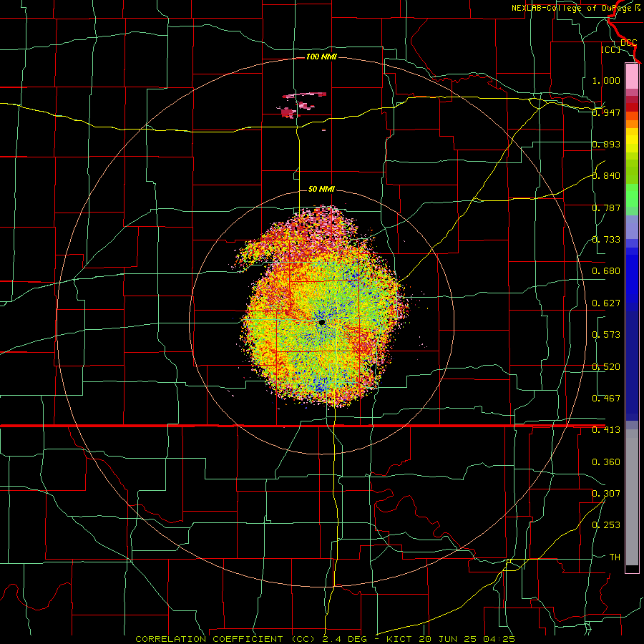This screenshot has height=644, width=644.
Task: Click the 0.413 scale label
Action: tap(606, 430)
